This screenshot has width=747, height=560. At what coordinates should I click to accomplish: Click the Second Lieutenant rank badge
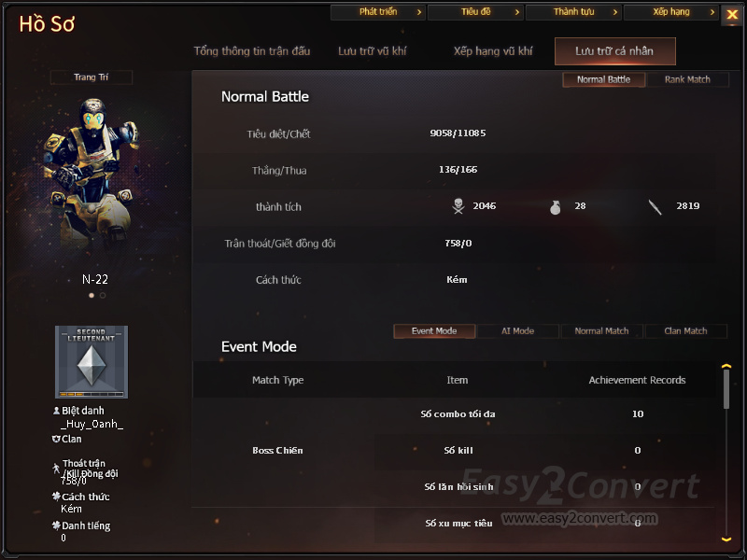(x=92, y=362)
